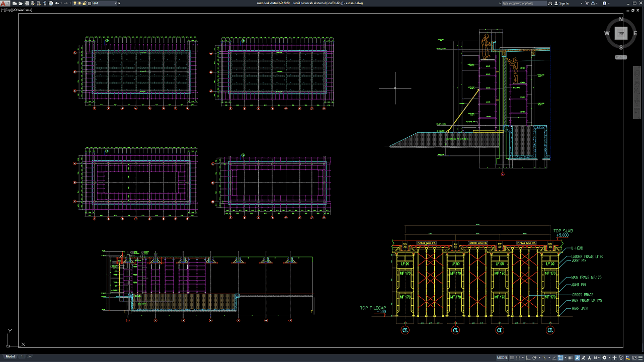This screenshot has height=362, width=644.
Task: Expand the Customize Quick Access Toolbar arrow
Action: (x=119, y=3)
